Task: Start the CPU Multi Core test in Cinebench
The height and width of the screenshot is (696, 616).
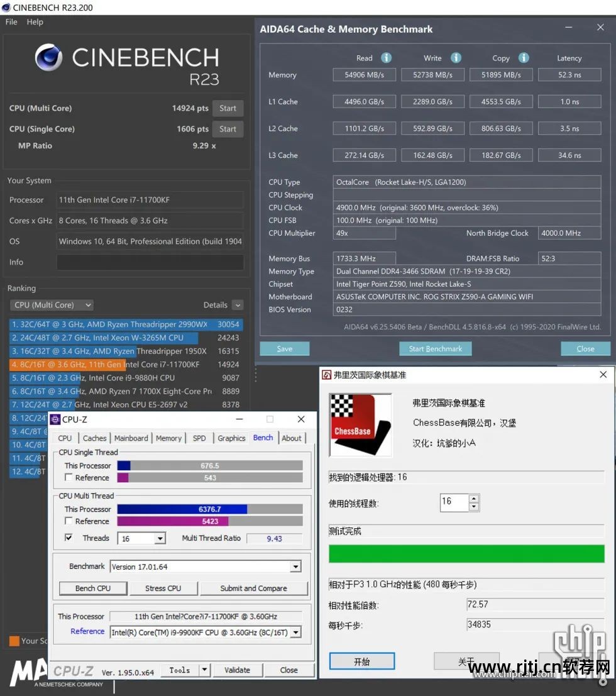Action: pyautogui.click(x=228, y=108)
